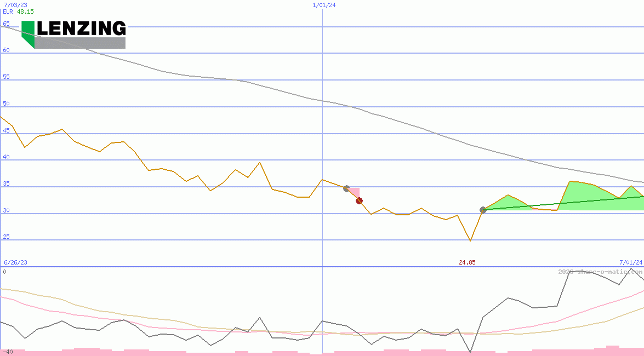Click the gray dot starting the green trend line
Screen dimensions: 644x356
pos(483,210)
